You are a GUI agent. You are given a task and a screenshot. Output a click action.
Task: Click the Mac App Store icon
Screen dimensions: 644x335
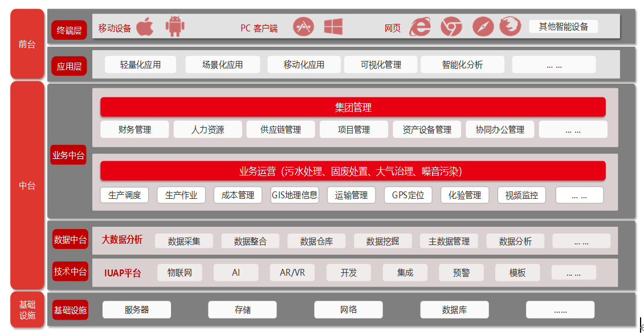coord(304,27)
